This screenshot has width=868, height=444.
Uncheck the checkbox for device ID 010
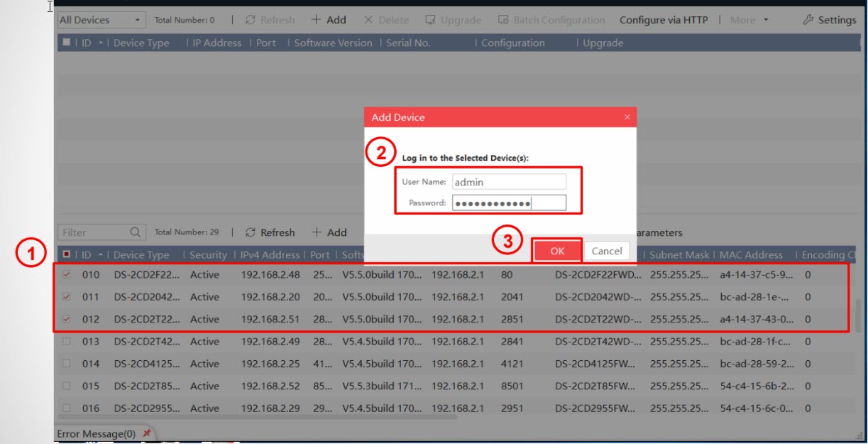point(67,275)
